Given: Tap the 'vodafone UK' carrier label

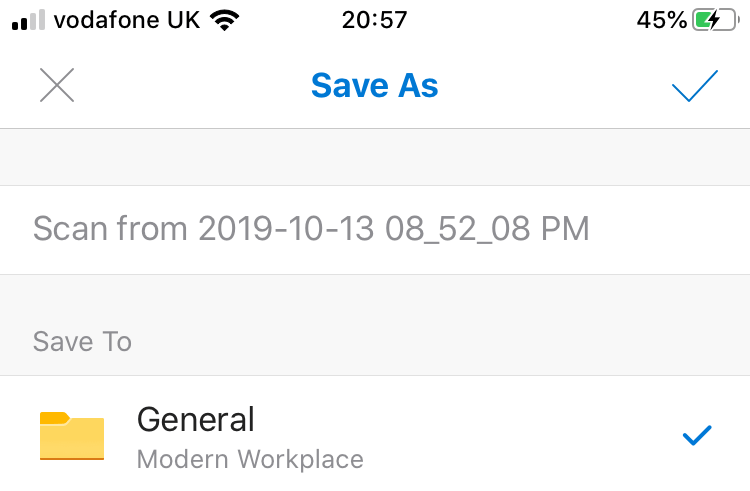Looking at the screenshot, I should (x=127, y=20).
